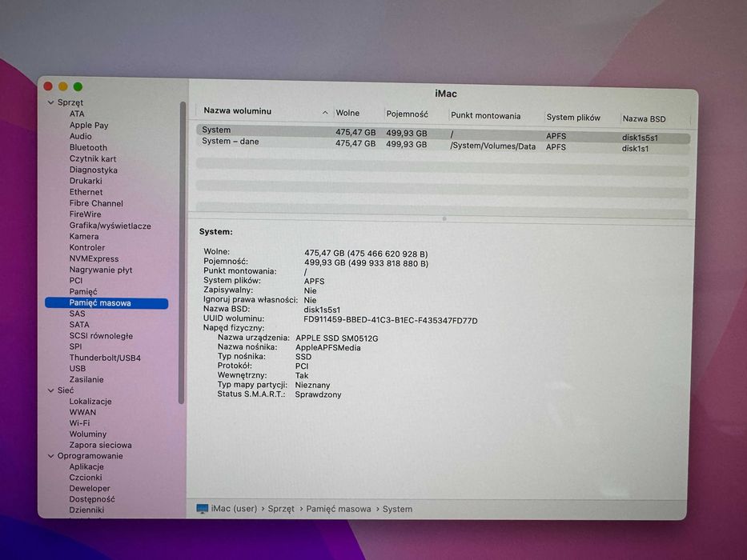Select Nagrywanie płyt entry
Image resolution: width=747 pixels, height=560 pixels.
(x=101, y=270)
